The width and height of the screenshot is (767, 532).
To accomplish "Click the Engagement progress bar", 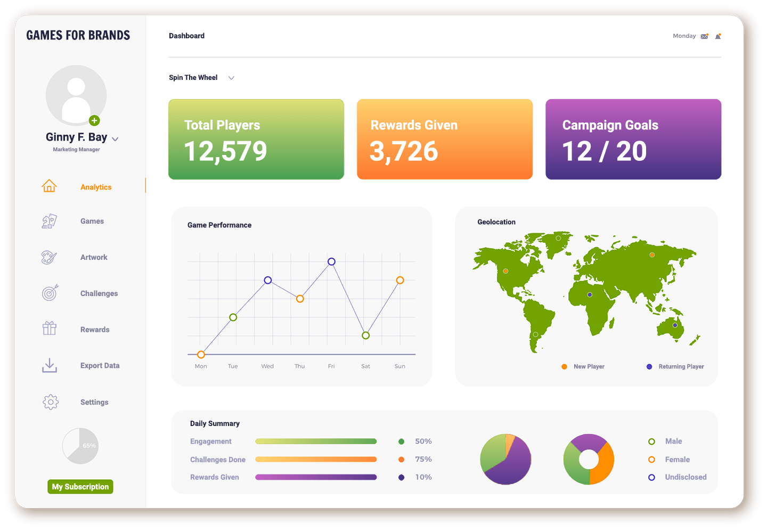I will pos(316,441).
